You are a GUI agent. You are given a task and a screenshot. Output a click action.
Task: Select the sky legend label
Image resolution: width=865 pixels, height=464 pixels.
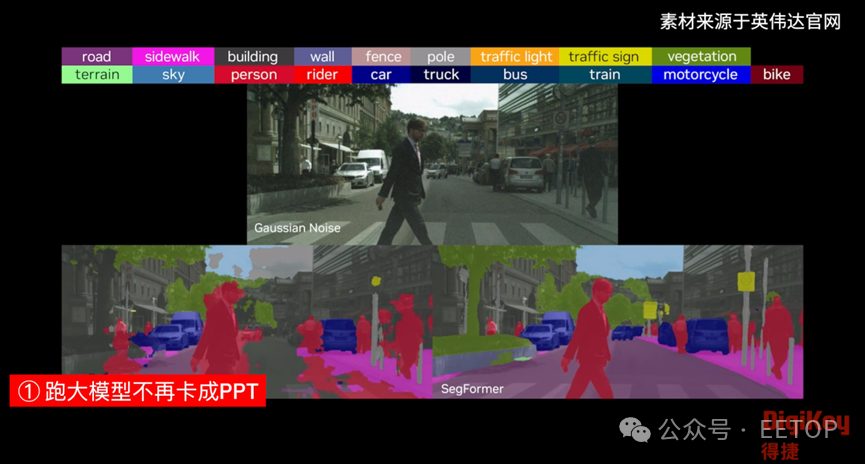(173, 74)
